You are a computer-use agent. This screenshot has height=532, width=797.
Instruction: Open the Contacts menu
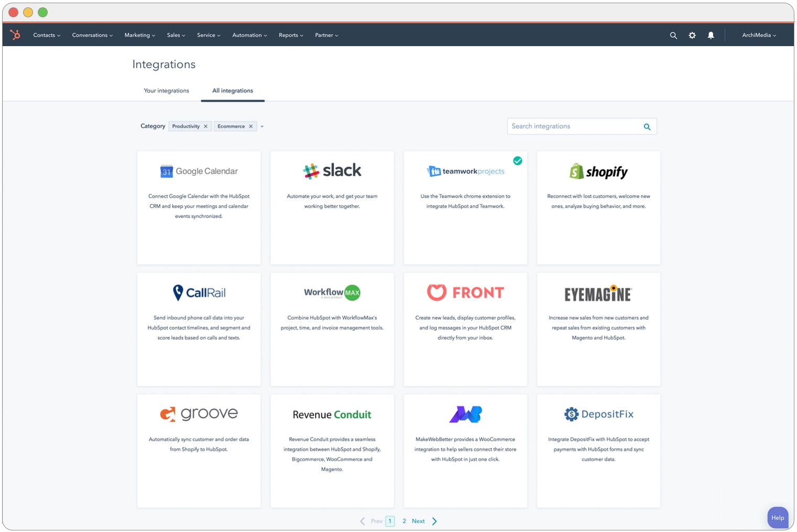[x=47, y=35]
